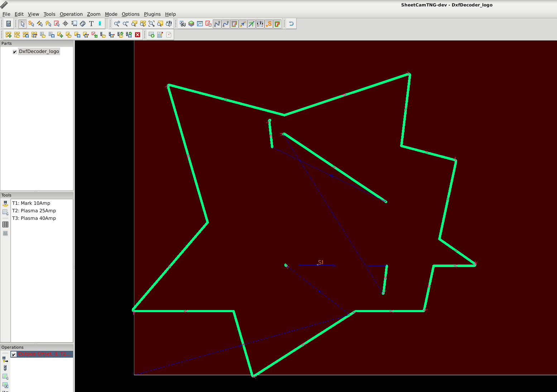This screenshot has width=557, height=392.
Task: Open the calculator icon in toolbar
Action: (x=9, y=24)
